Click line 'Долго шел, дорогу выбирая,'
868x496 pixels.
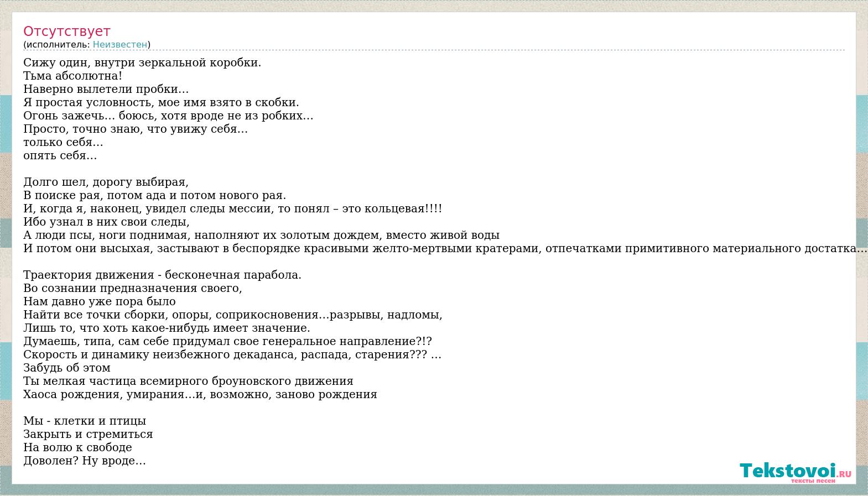point(106,182)
